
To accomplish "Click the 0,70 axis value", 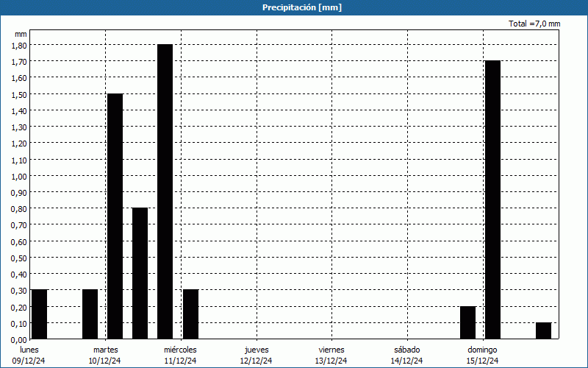I will click(19, 225).
